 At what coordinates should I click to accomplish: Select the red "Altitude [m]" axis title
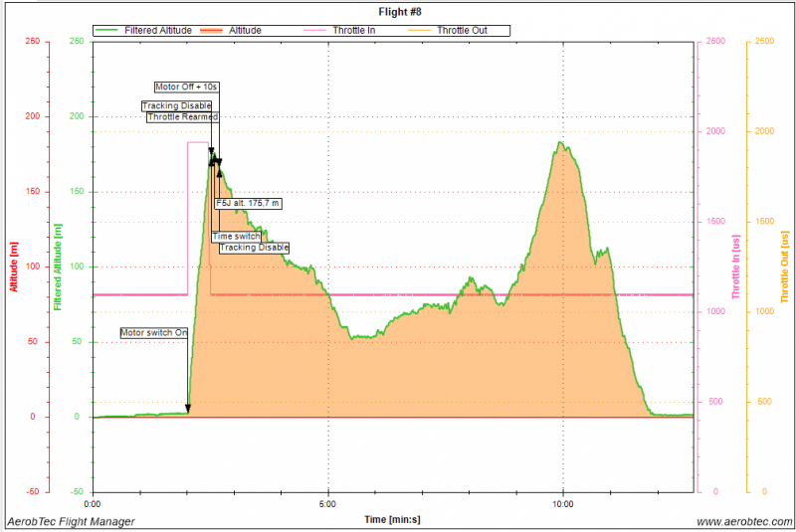(14, 266)
